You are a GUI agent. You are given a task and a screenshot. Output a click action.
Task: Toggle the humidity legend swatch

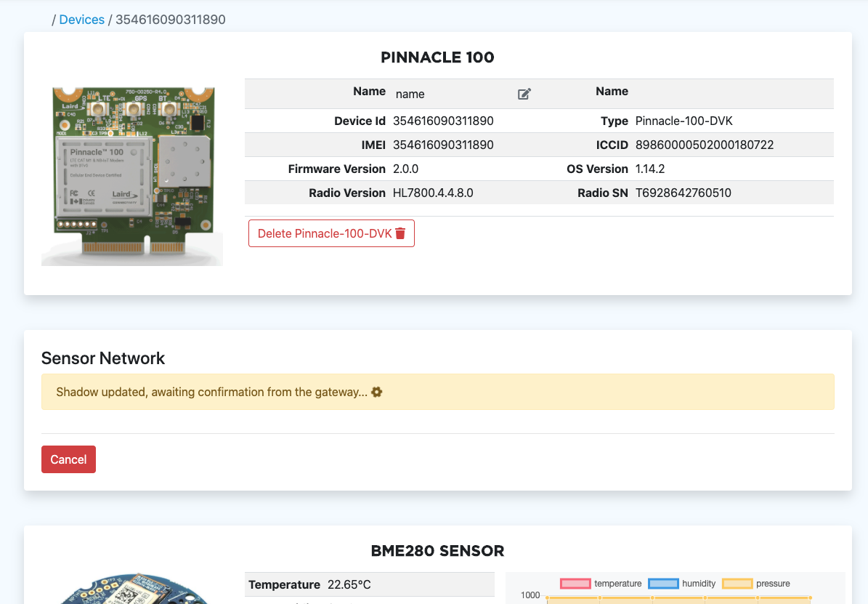coord(663,584)
